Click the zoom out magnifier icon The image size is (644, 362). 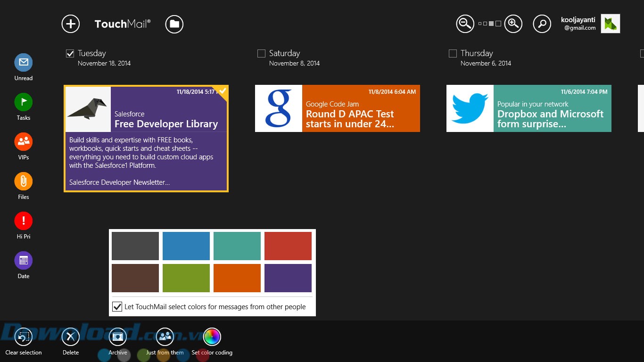tap(465, 24)
